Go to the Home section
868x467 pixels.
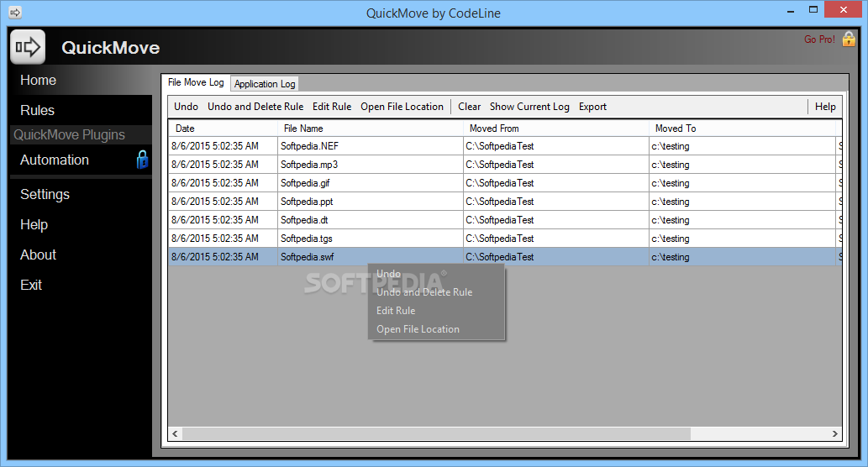[38, 81]
